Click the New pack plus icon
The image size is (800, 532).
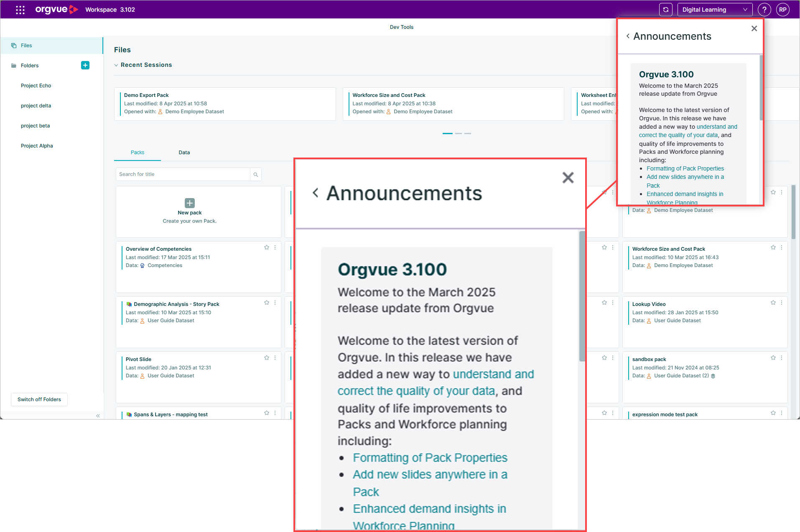(x=190, y=203)
